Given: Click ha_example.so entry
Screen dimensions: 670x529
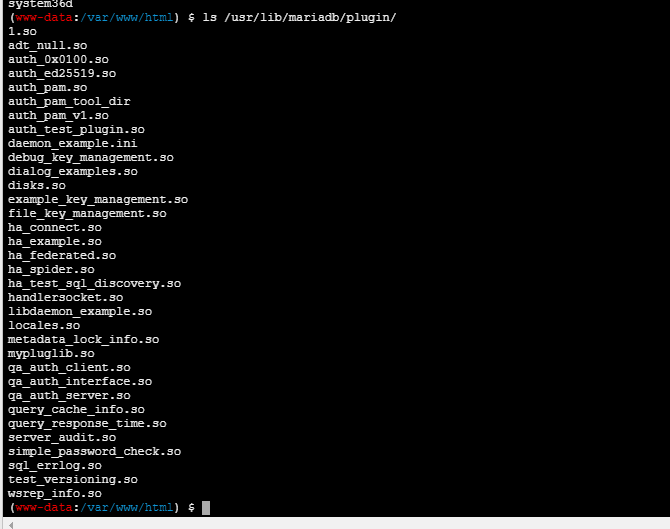Looking at the screenshot, I should point(55,241).
